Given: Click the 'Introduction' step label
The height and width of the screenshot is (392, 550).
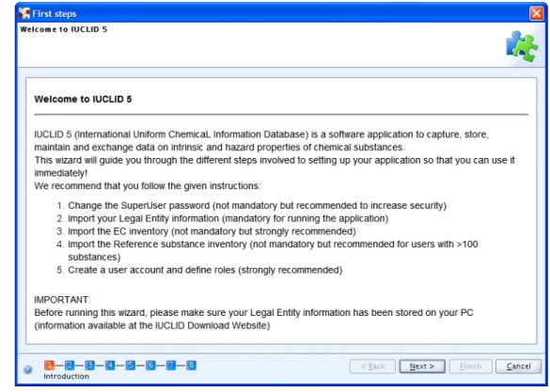Looking at the screenshot, I should click(67, 377).
